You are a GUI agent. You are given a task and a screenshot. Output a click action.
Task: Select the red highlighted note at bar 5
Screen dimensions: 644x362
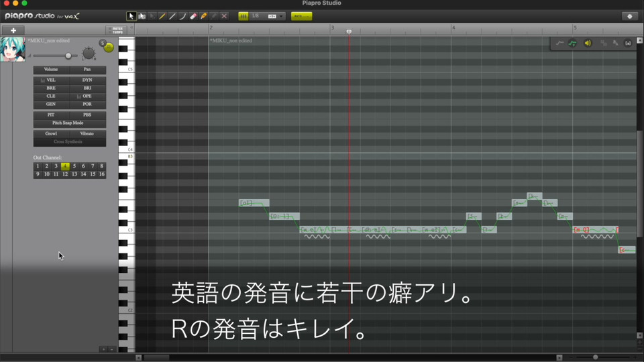(x=595, y=230)
